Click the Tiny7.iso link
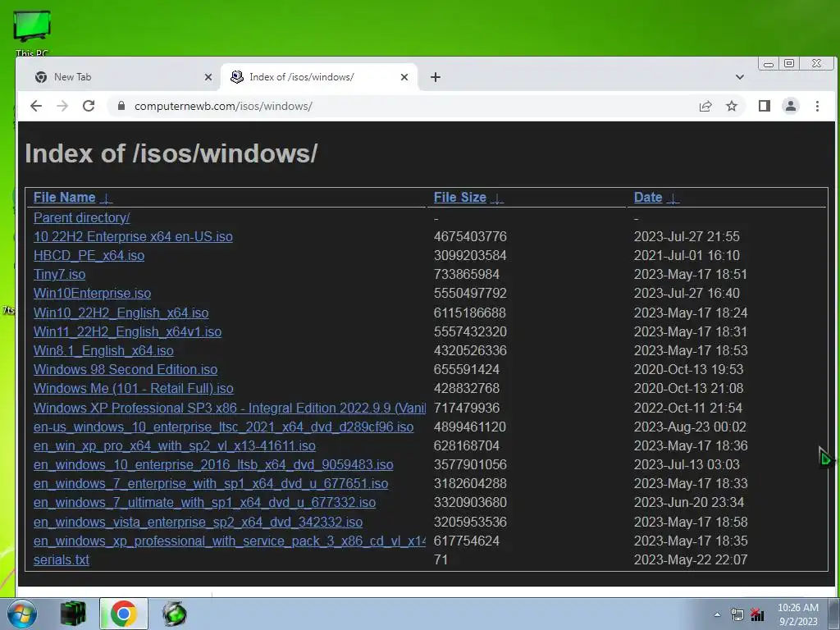 59,274
